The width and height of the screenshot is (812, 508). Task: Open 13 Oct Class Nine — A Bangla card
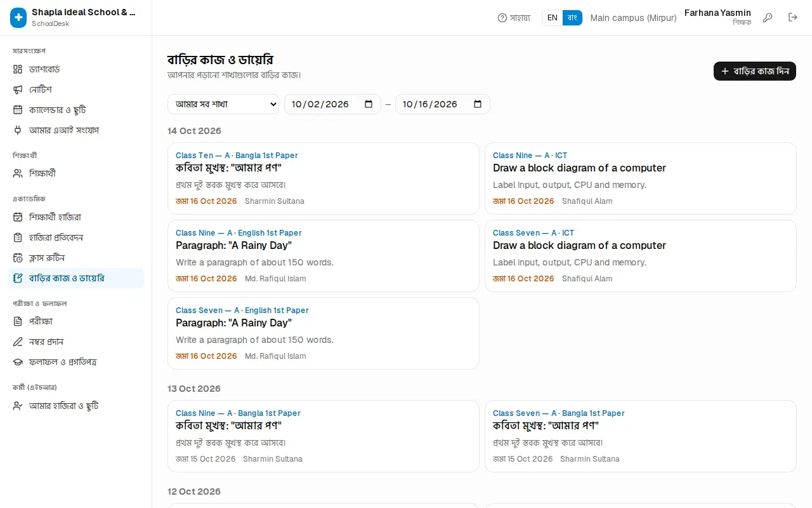click(x=324, y=436)
